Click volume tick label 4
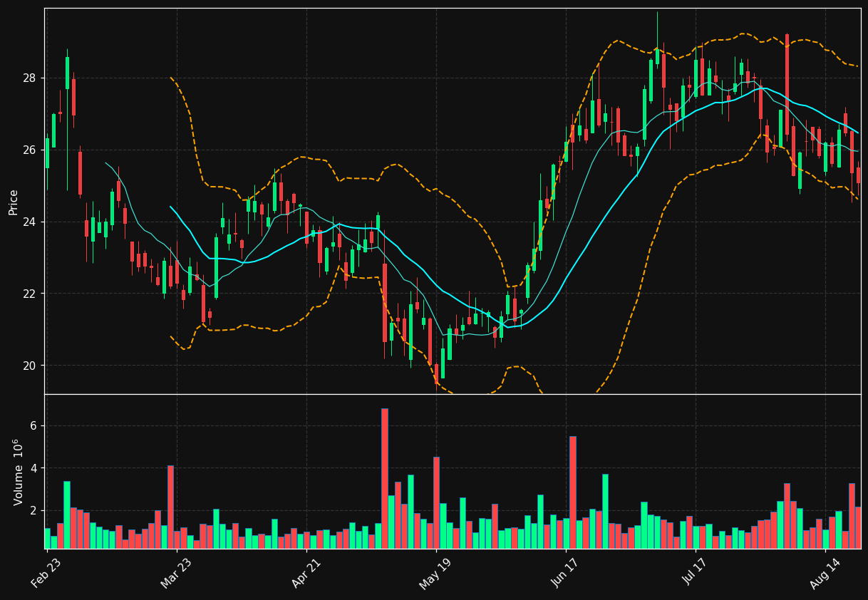The image size is (868, 600). (35, 468)
